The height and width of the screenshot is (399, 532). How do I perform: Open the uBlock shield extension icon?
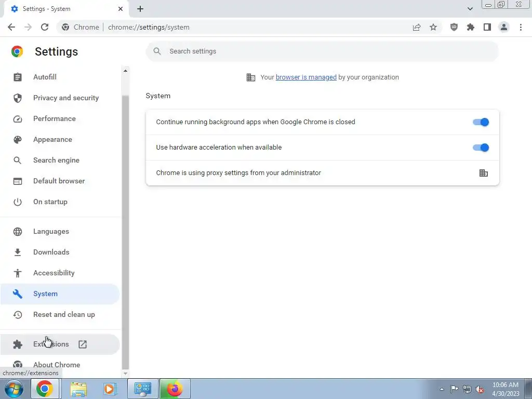point(454,27)
